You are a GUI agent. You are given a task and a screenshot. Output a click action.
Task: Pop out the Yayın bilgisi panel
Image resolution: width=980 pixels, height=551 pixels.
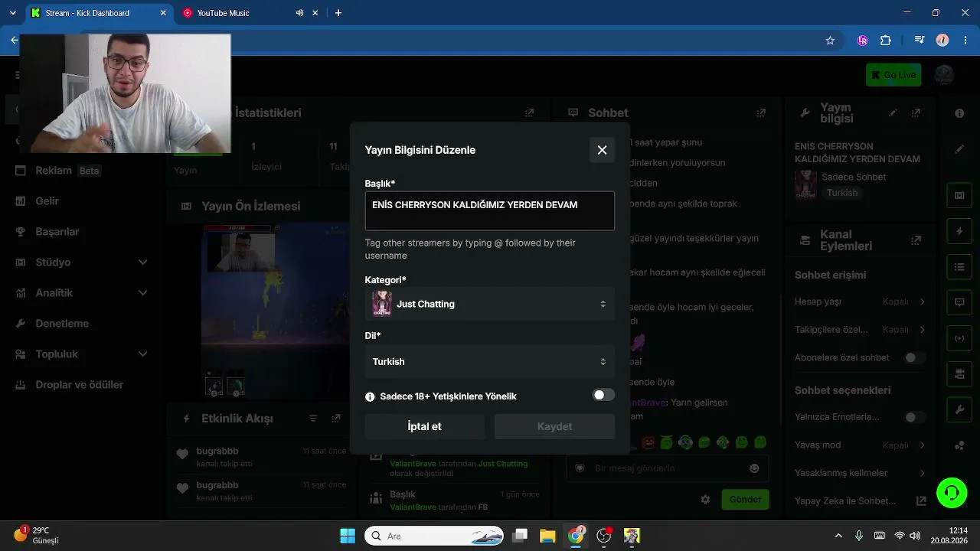(916, 112)
